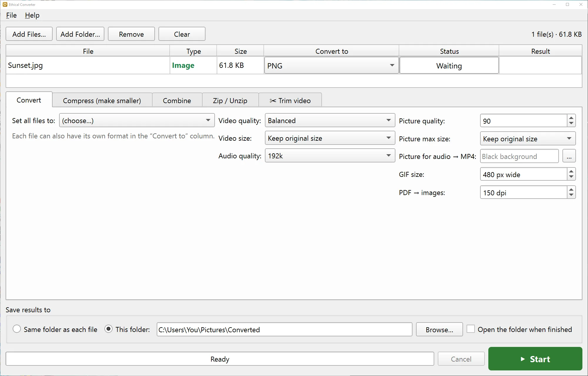The width and height of the screenshot is (588, 376).
Task: Click the Waiting status cell
Action: (x=449, y=66)
